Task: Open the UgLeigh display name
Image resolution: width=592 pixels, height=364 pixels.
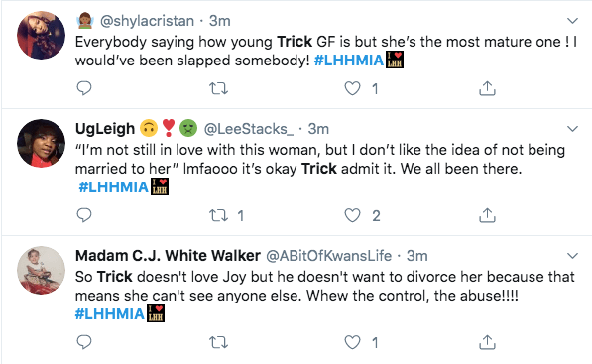Action: tap(105, 129)
